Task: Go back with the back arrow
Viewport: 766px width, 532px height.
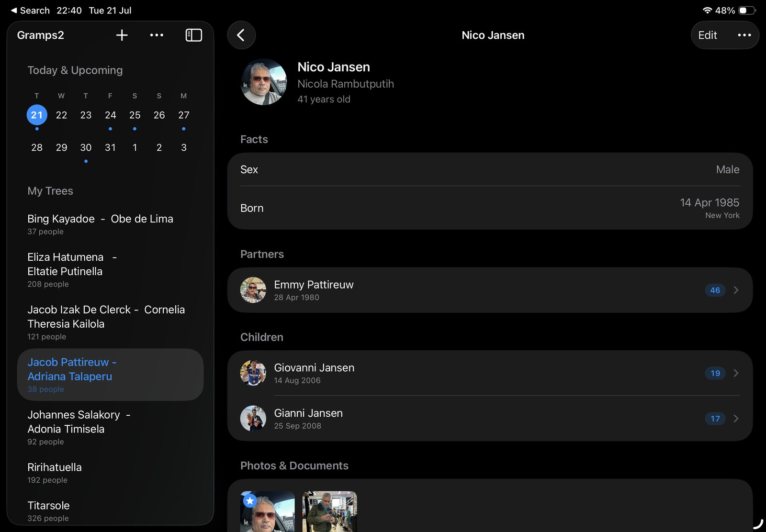Action: [241, 35]
